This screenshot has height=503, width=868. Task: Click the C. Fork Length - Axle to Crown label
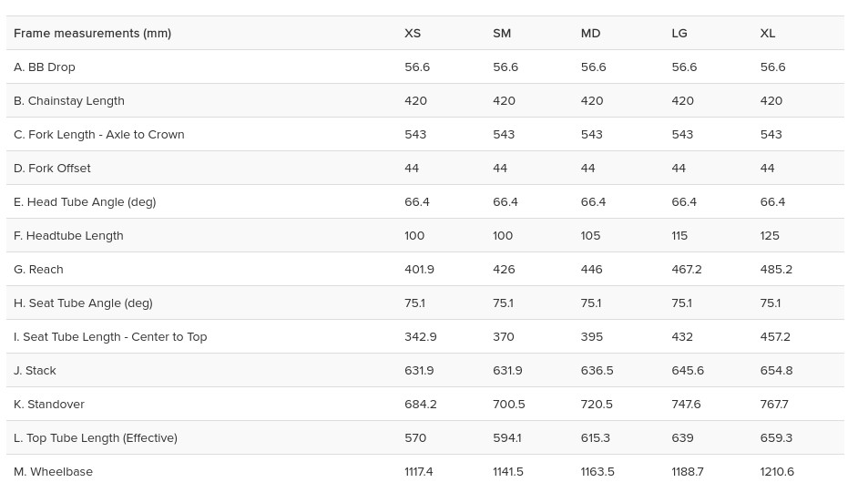(99, 135)
